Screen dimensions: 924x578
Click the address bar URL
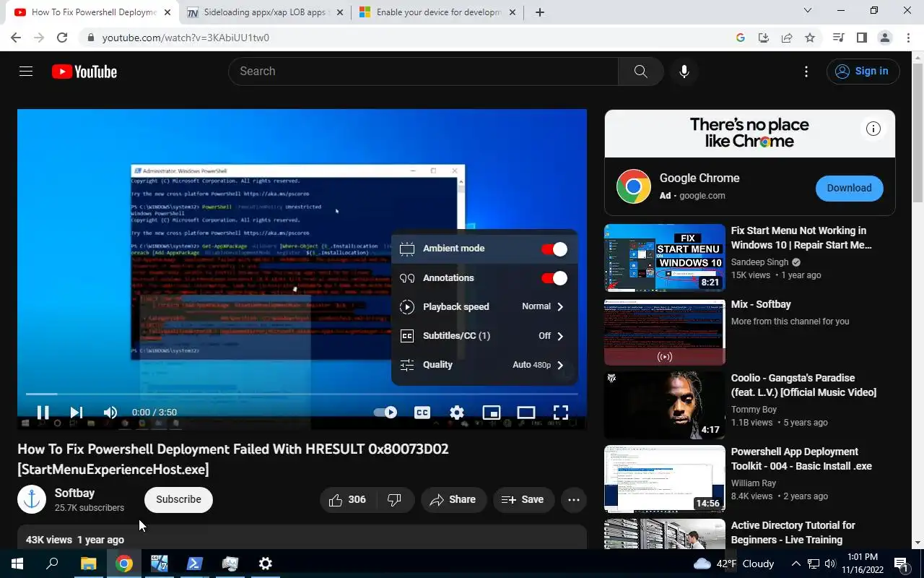pos(186,38)
